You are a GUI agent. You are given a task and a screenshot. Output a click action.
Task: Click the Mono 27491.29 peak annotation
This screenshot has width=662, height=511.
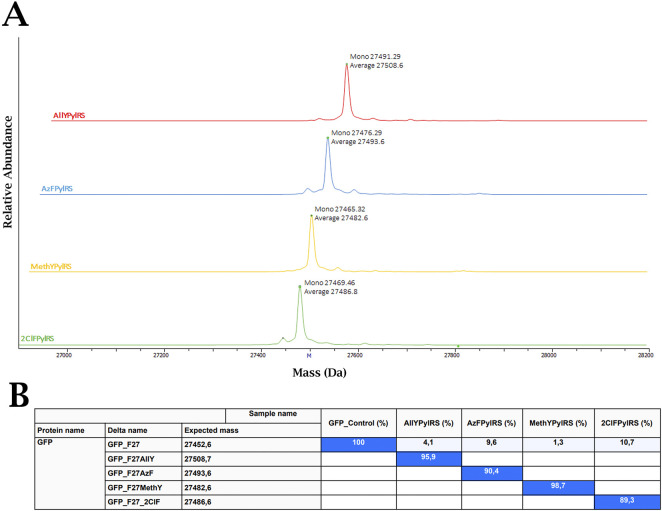(375, 56)
